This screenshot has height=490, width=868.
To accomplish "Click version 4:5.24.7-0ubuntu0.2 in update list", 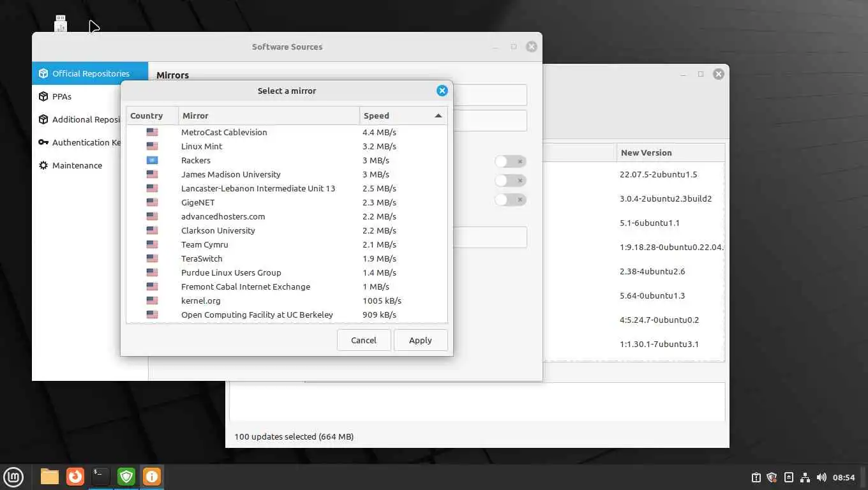I will pyautogui.click(x=659, y=320).
